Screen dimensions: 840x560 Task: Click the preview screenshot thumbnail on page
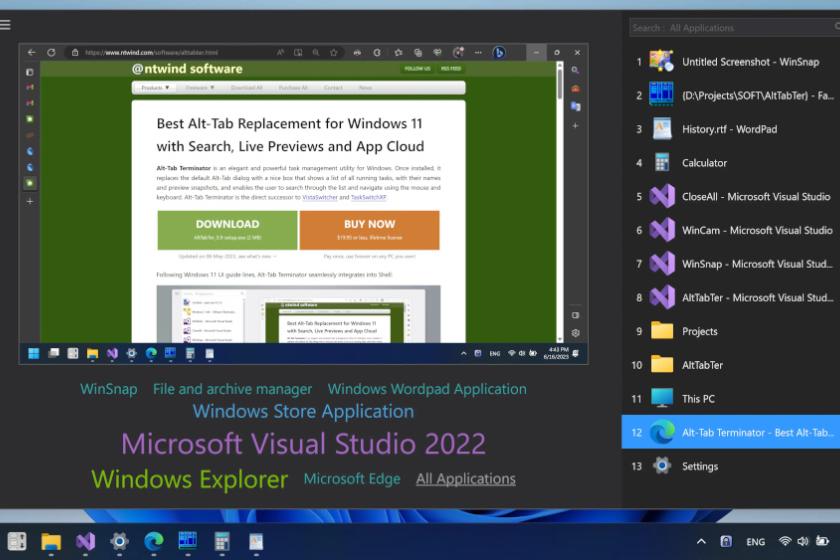pos(298,314)
